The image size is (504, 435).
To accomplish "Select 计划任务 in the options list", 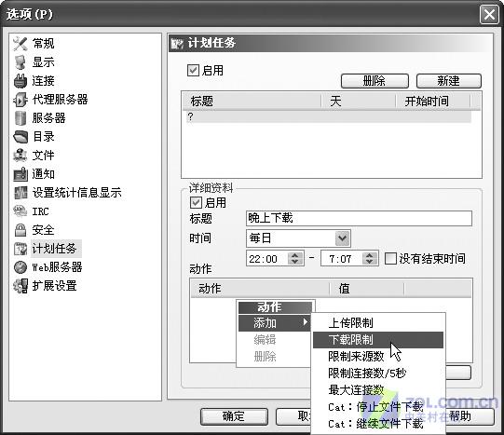I will click(56, 249).
